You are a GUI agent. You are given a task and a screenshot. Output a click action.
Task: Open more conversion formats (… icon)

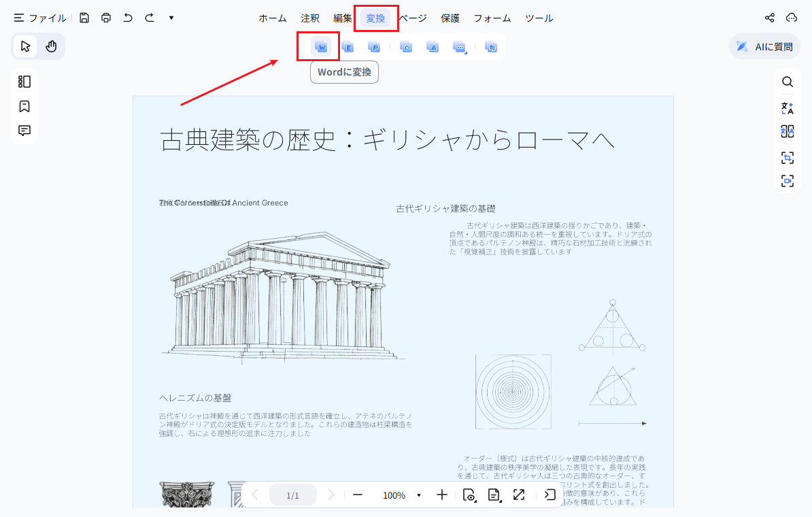[x=459, y=47]
